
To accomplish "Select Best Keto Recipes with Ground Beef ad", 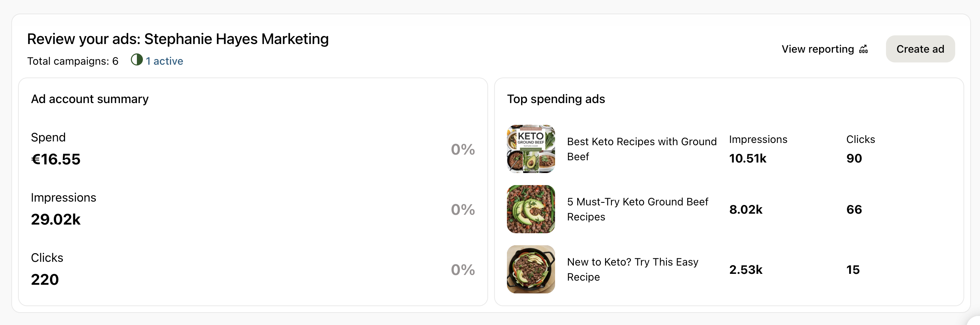I will coord(642,149).
